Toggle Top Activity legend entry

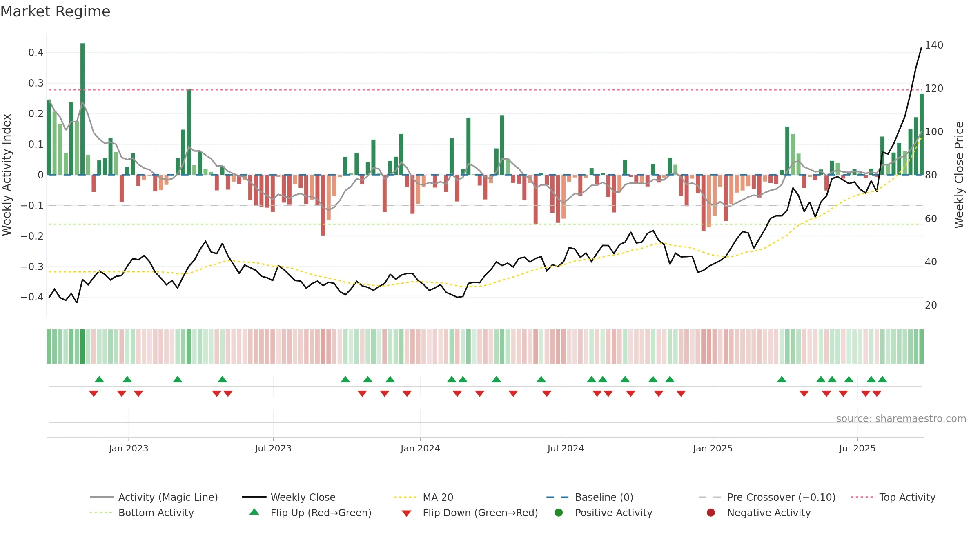(893, 497)
